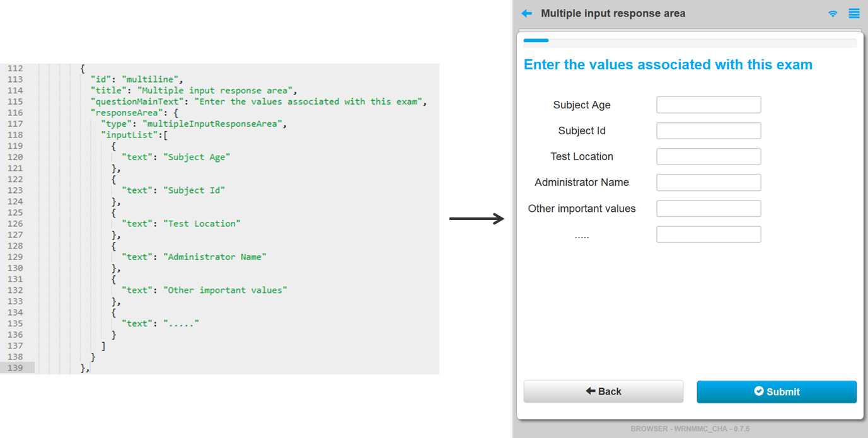Viewport: 868px width, 438px height.
Task: Select the Test Location input field
Action: click(x=709, y=156)
